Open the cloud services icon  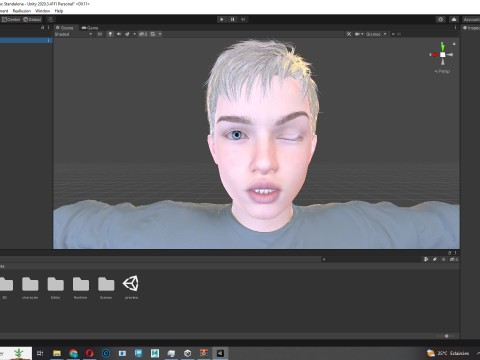(454, 19)
